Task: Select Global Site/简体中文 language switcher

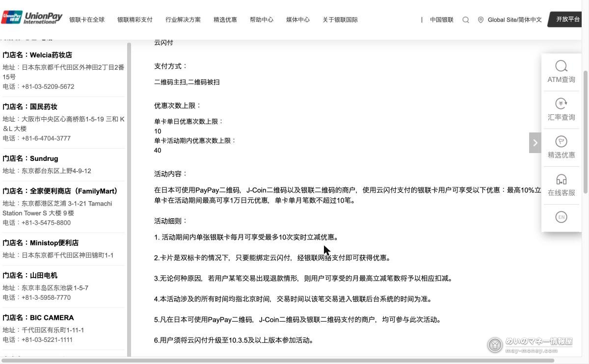Action: point(515,20)
